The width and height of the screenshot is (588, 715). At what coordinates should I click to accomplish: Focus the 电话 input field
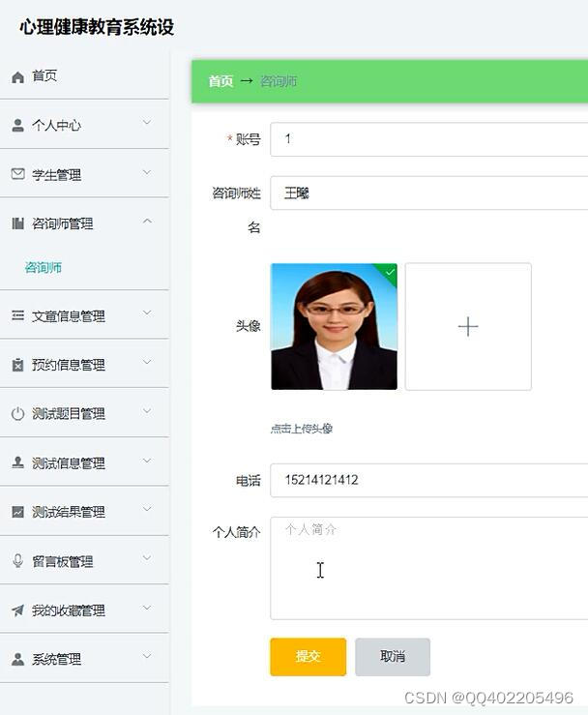point(429,480)
